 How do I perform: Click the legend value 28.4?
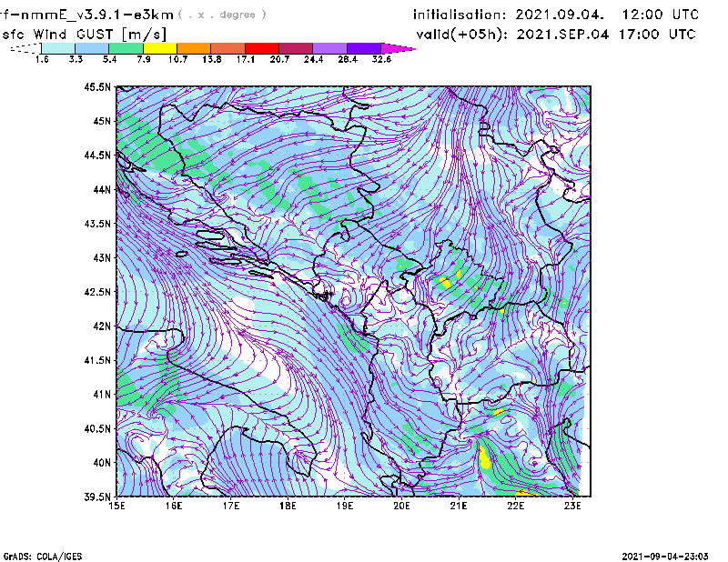coord(348,59)
